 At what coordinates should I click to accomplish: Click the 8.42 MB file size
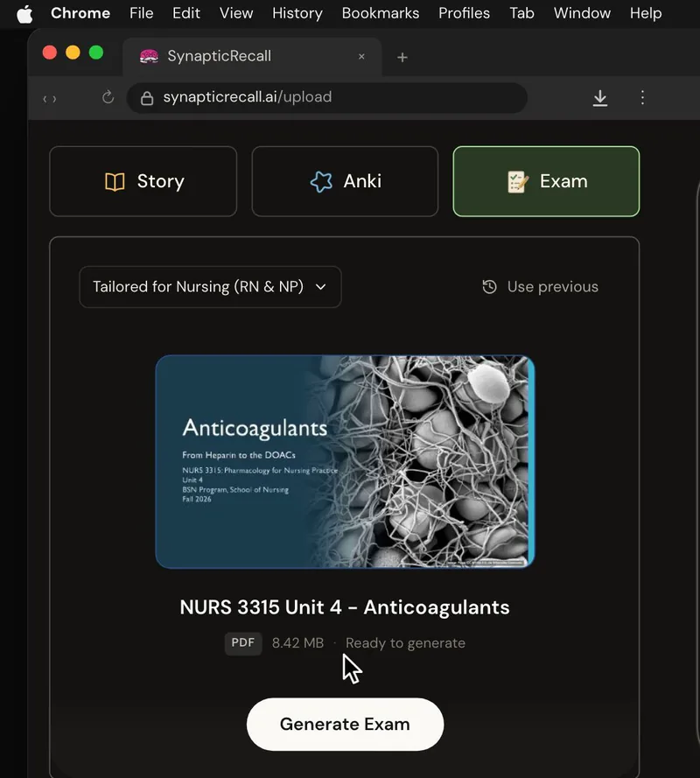click(297, 643)
